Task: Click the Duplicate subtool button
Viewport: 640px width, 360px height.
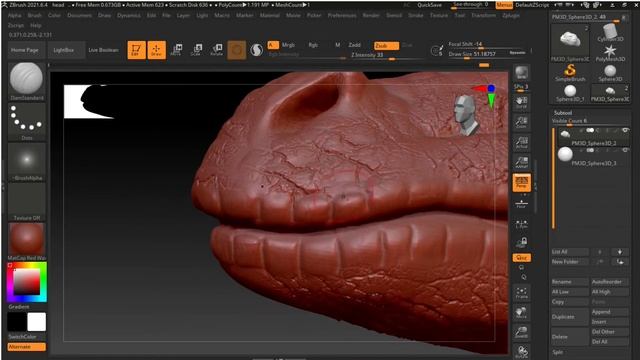Action: [x=570, y=317]
